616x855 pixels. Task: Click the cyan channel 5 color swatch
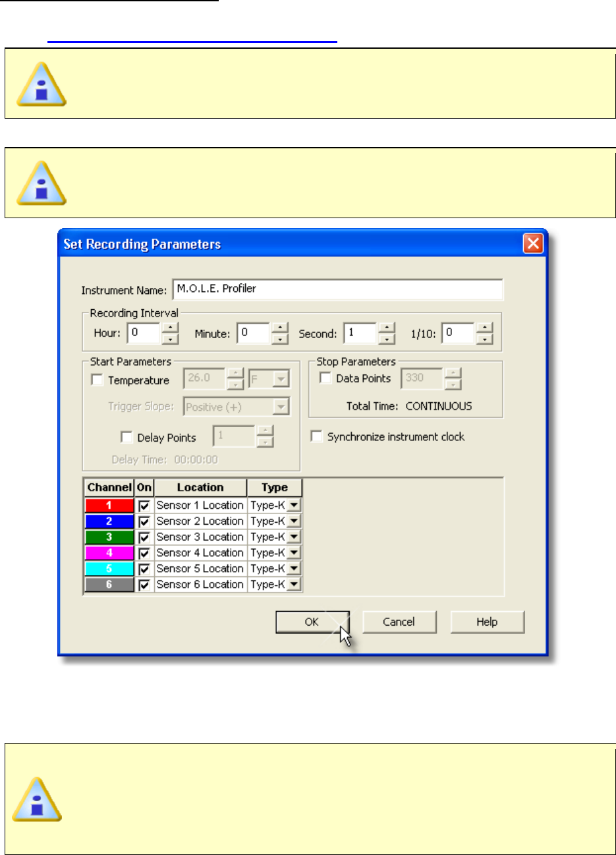(x=109, y=569)
